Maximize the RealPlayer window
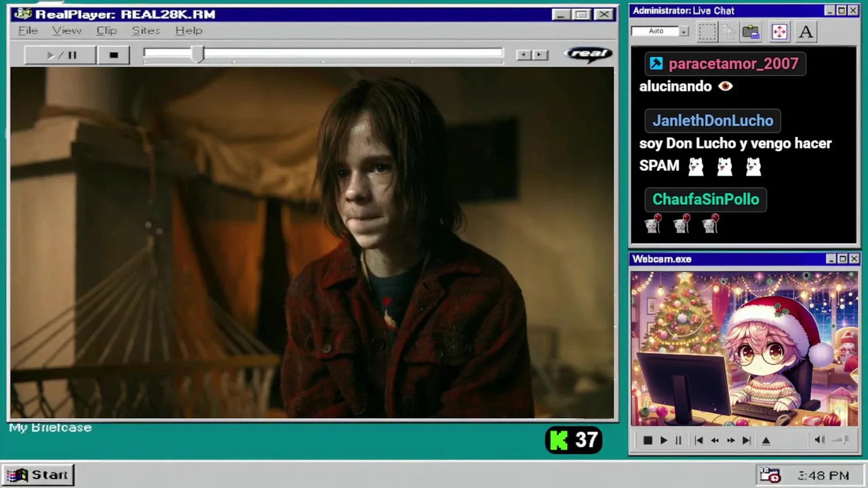Image resolution: width=868 pixels, height=488 pixels. (581, 14)
